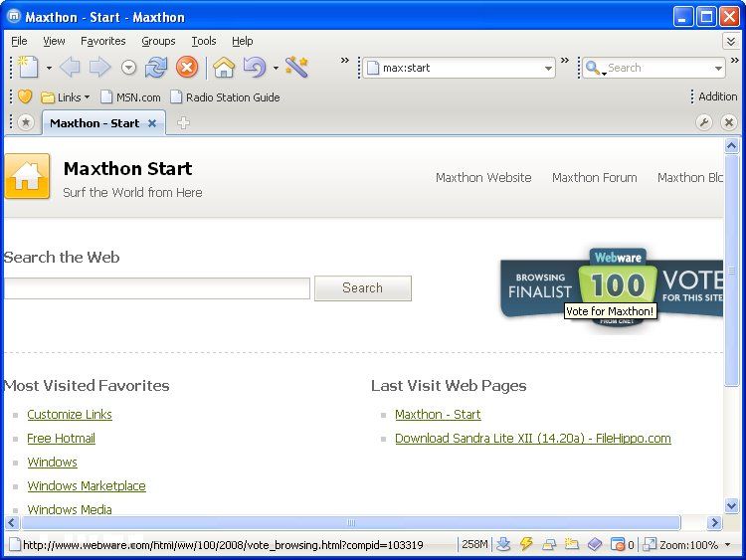Toggle the favorites star sidebar button
The width and height of the screenshot is (746, 560).
26,123
